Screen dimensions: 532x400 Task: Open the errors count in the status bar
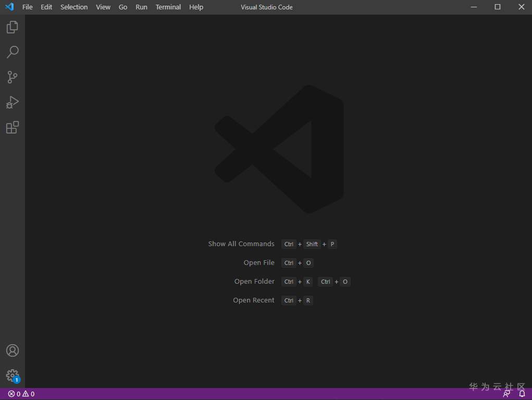click(14, 394)
